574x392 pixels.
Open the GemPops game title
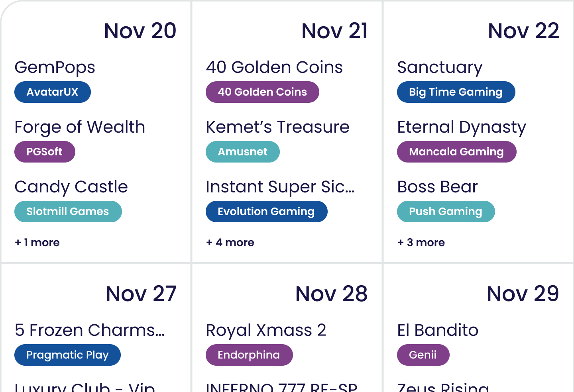tap(55, 67)
